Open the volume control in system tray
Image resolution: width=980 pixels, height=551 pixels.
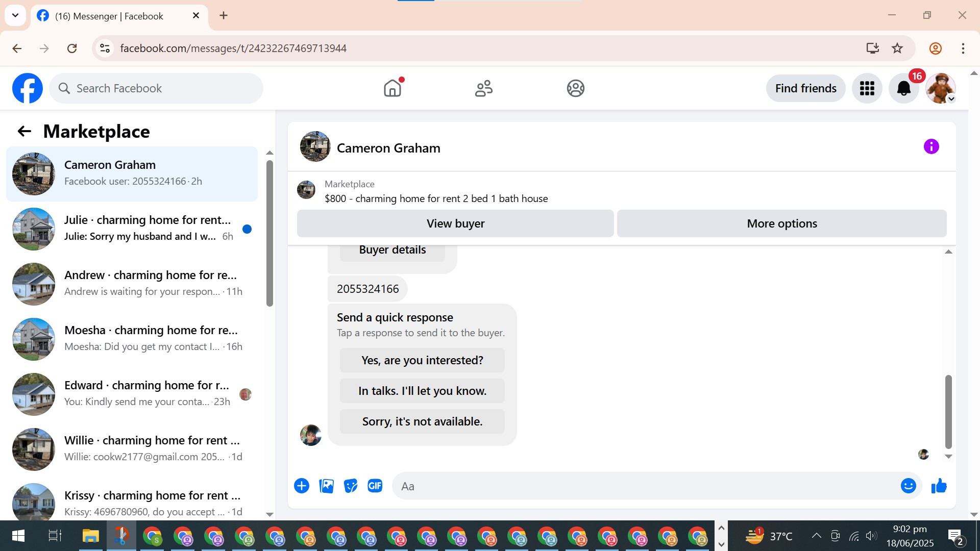pyautogui.click(x=871, y=536)
